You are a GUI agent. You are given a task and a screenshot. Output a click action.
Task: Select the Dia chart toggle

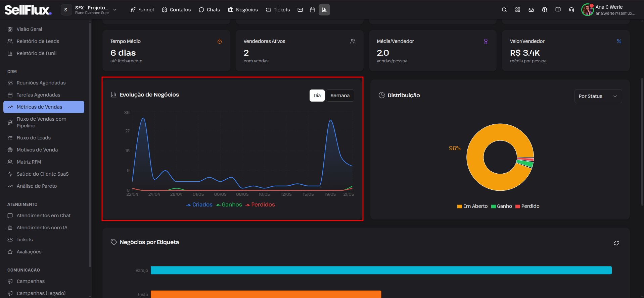317,96
